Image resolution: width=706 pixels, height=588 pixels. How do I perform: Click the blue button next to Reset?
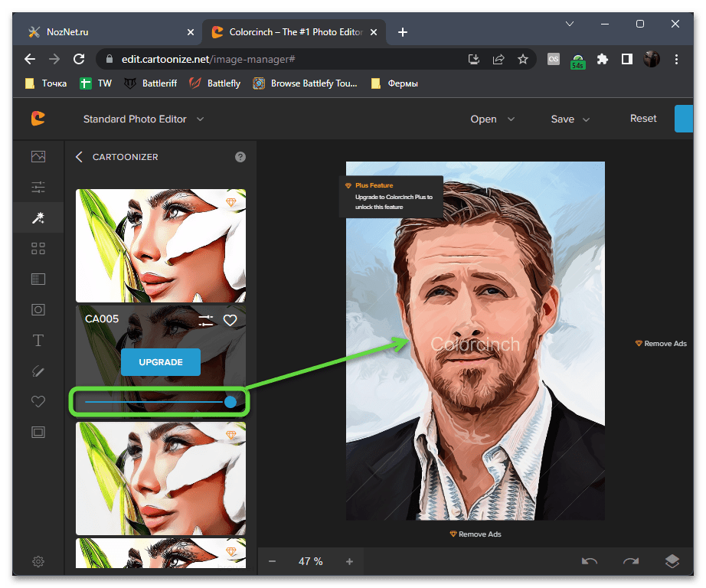coord(684,119)
